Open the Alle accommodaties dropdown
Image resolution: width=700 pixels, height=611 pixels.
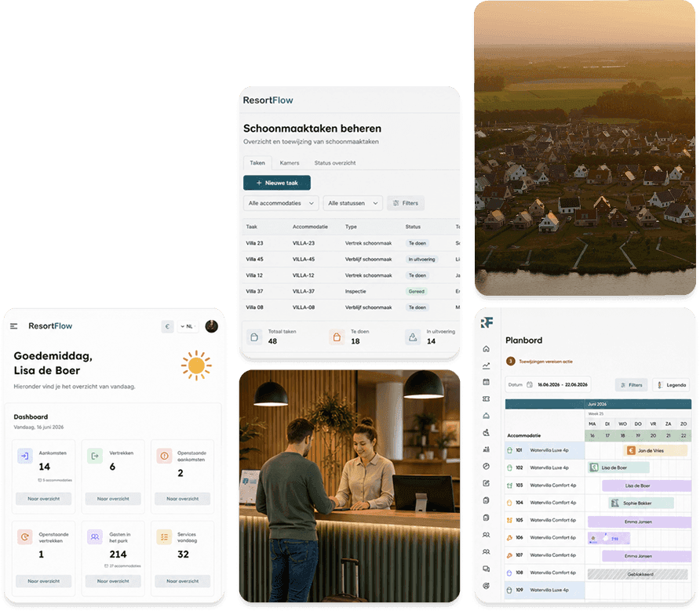(281, 203)
